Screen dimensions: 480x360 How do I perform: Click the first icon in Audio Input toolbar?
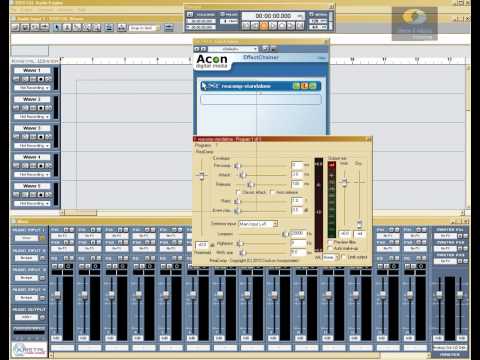(15, 28)
